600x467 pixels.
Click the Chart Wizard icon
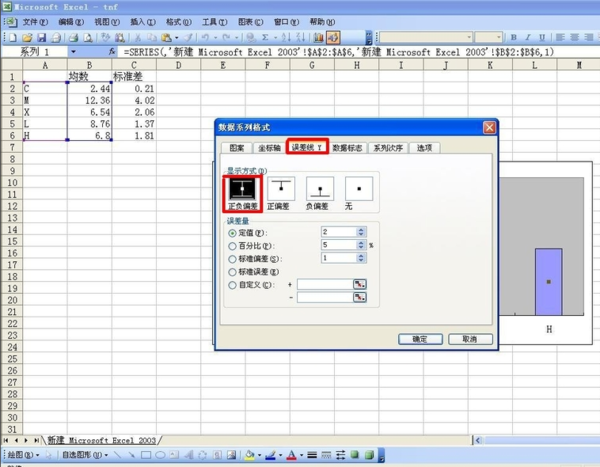click(318, 38)
